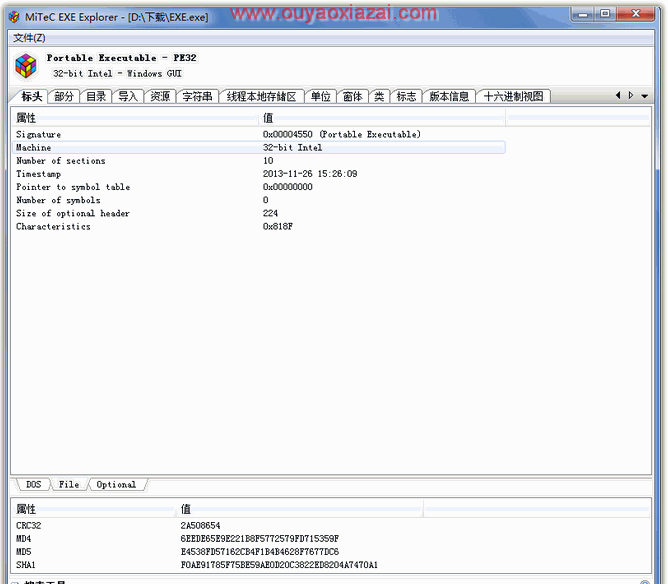Switch to the 十六进制视图 tab
Image resolution: width=668 pixels, height=584 pixels.
(x=513, y=97)
